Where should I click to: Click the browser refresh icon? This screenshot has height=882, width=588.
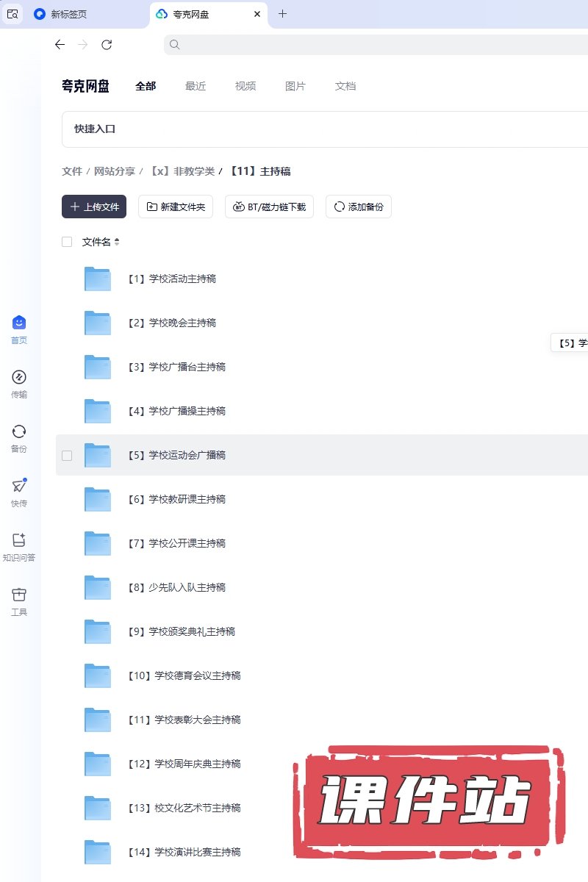[x=107, y=45]
